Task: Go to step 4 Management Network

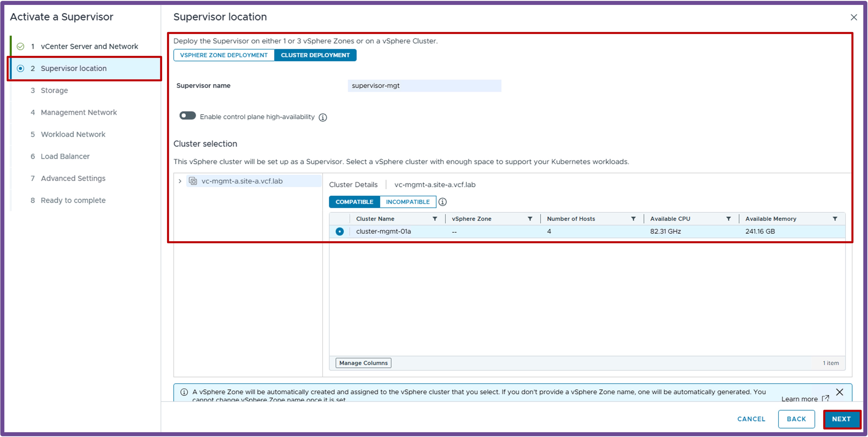Action: coord(78,112)
